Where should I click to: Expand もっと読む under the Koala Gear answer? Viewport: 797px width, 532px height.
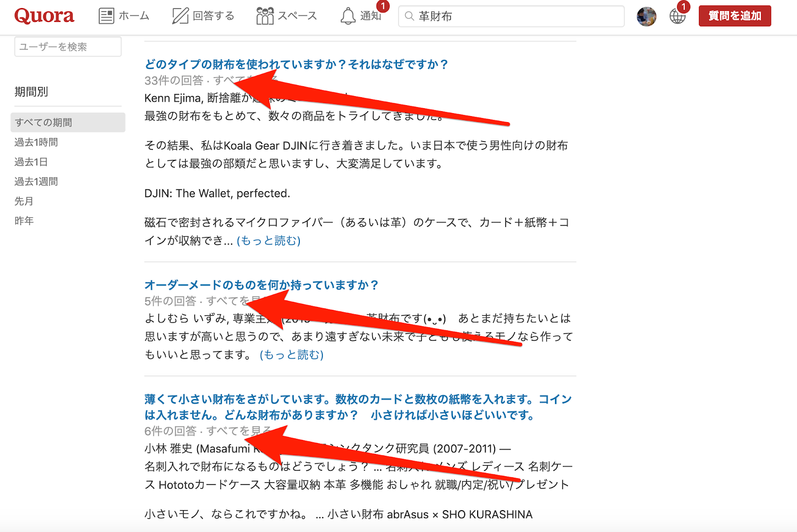point(268,241)
